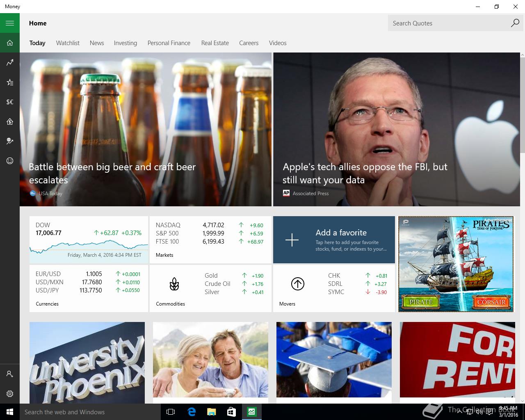525x420 pixels.
Task: Select the S&P 500 row
Action: coord(210,233)
